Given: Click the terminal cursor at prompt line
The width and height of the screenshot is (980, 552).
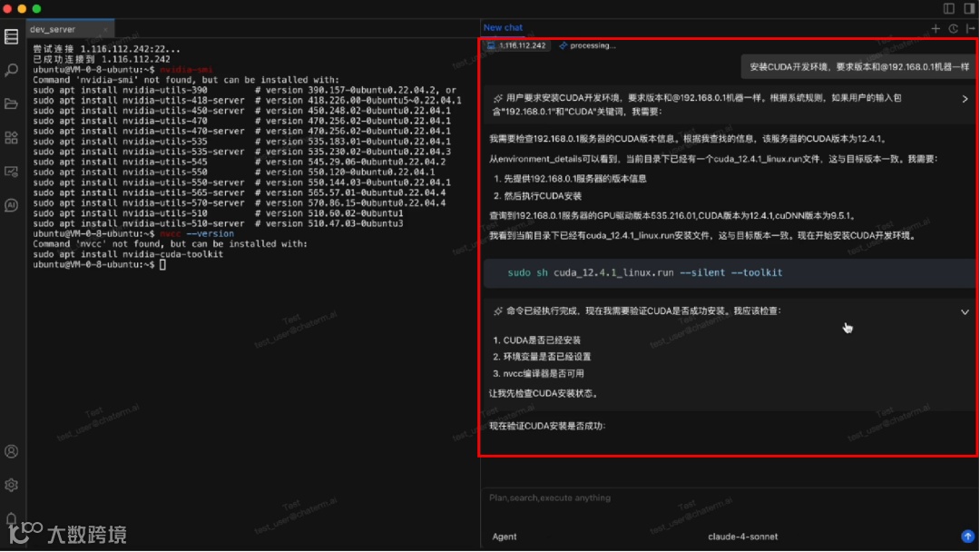Looking at the screenshot, I should (x=162, y=265).
